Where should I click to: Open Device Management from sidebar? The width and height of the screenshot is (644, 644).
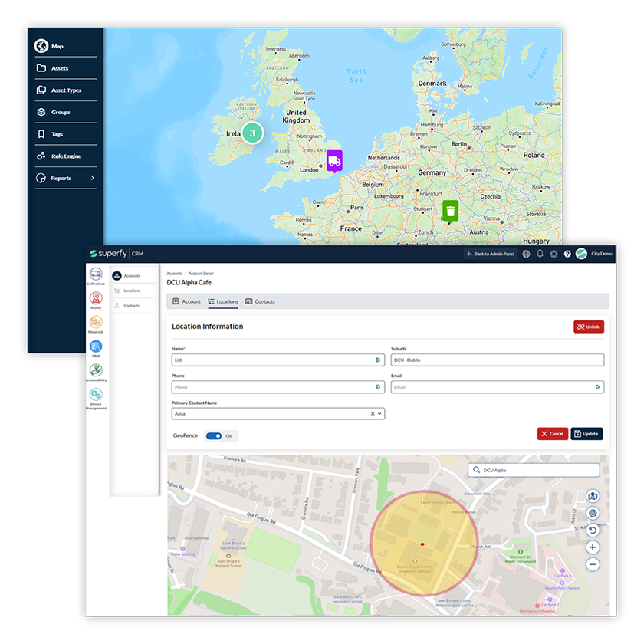[x=96, y=396]
